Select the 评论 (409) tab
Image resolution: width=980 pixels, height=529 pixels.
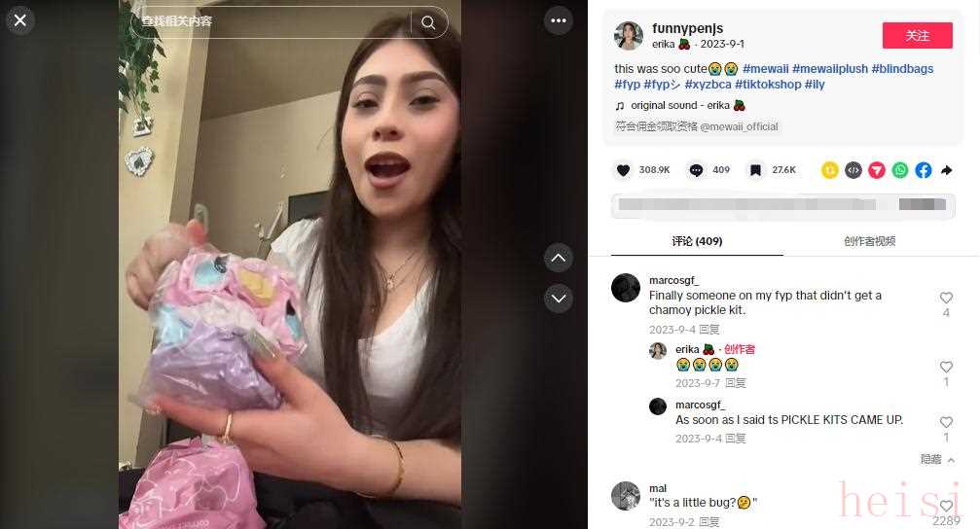pyautogui.click(x=697, y=241)
